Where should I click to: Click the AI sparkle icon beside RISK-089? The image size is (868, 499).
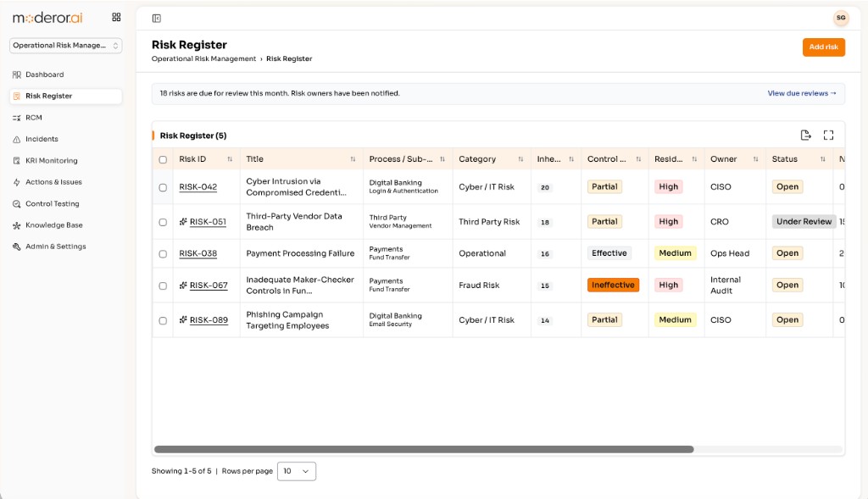183,319
